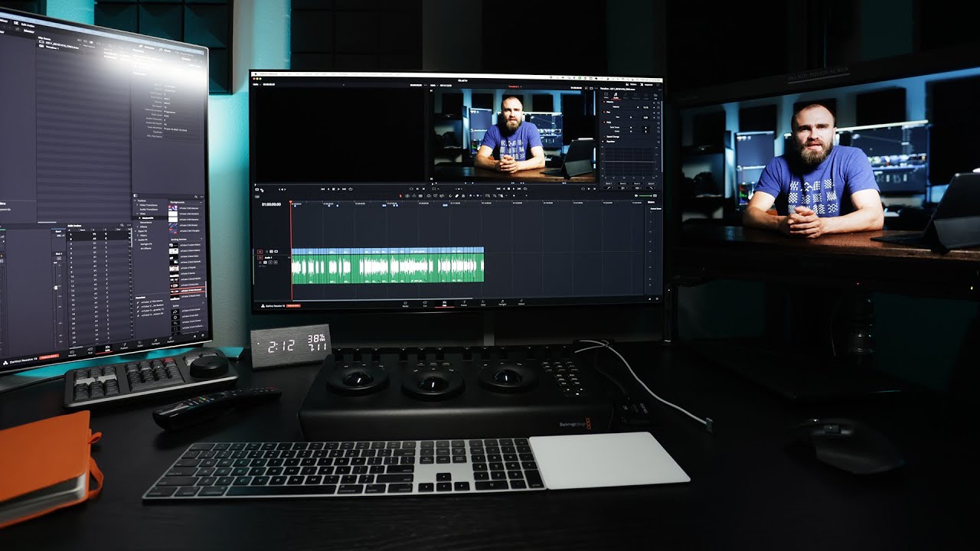Open the timeline viewer zoom percentage dropdown
Image resolution: width=980 pixels, height=551 pixels.
434,86
